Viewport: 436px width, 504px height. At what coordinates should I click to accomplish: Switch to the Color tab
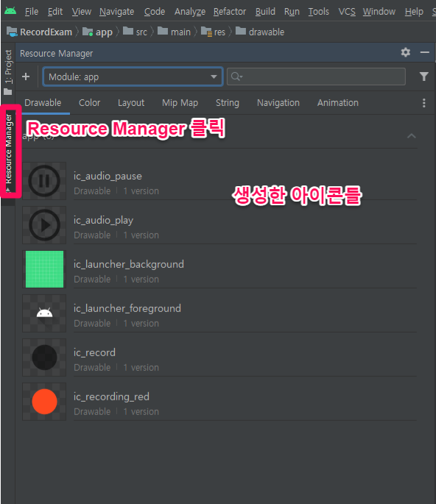pyautogui.click(x=89, y=103)
